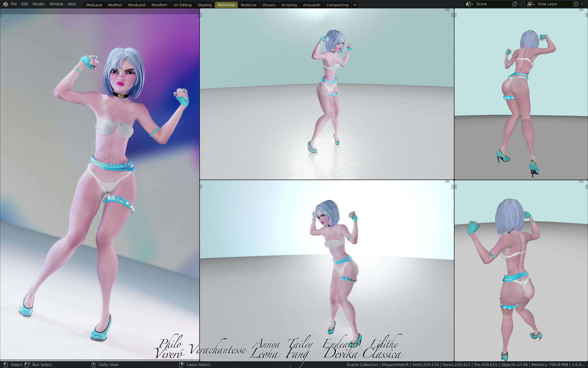Click the 'Objects:1/136' statistic
The image size is (588, 368).
(x=514, y=365)
